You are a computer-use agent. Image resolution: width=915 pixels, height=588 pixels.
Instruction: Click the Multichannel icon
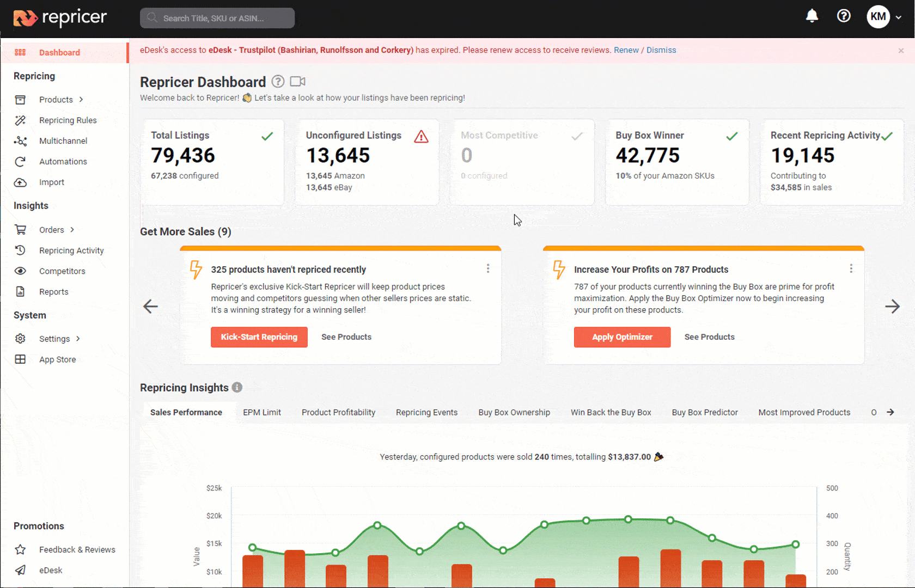tap(20, 141)
